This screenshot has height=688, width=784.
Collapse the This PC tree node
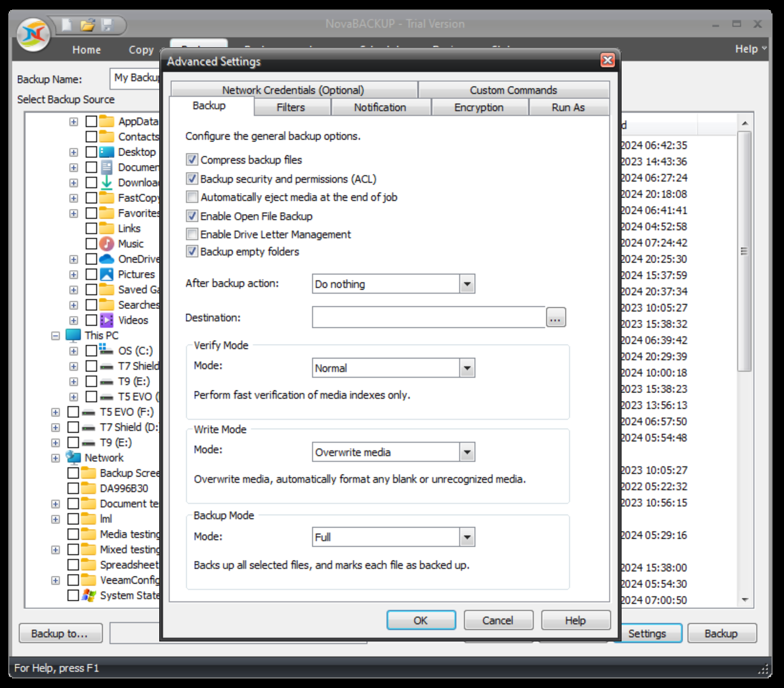(55, 336)
